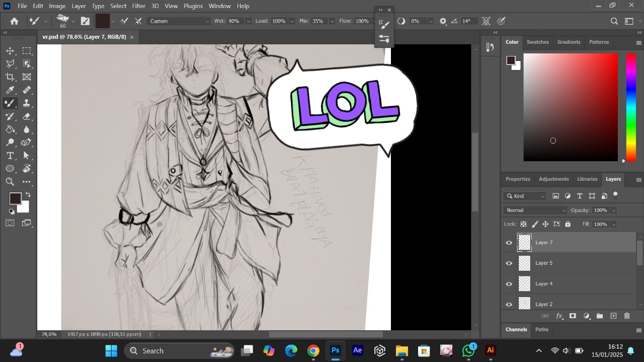Toggle visibility of Layer 4

coord(509,284)
